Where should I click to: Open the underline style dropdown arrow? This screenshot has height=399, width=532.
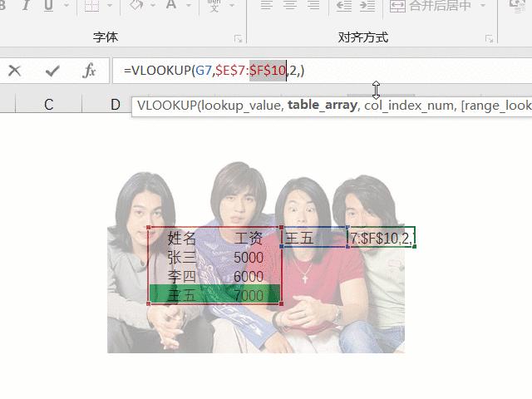point(66,5)
